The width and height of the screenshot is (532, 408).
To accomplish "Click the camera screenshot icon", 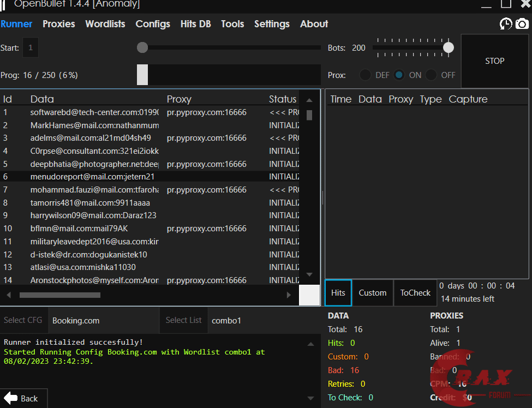I will [522, 24].
